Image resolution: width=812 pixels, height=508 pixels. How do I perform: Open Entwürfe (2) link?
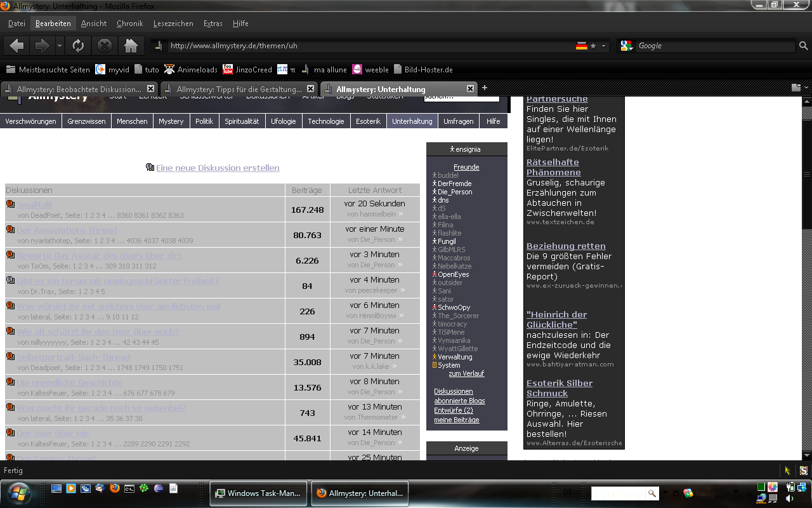pos(454,410)
